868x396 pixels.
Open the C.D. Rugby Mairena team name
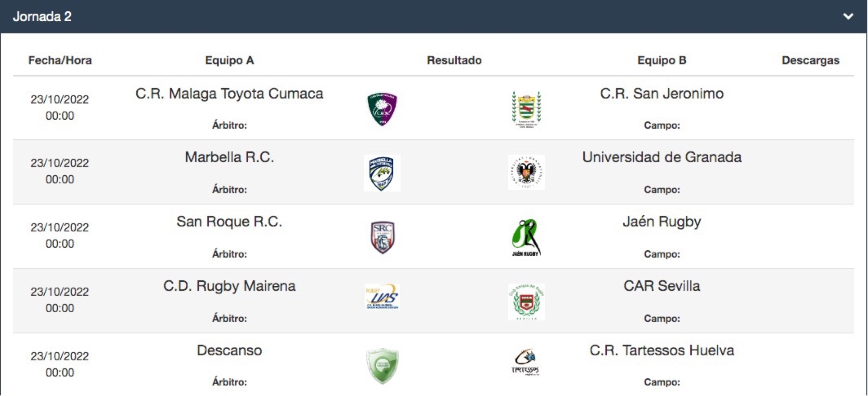(229, 286)
